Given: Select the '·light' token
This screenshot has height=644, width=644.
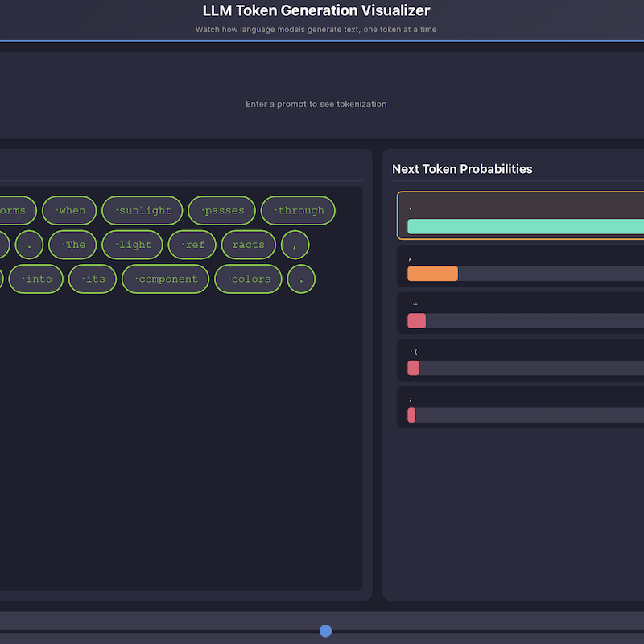Looking at the screenshot, I should tap(132, 245).
